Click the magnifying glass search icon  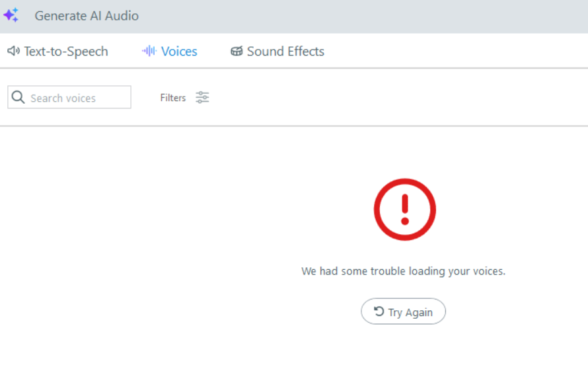coord(18,98)
